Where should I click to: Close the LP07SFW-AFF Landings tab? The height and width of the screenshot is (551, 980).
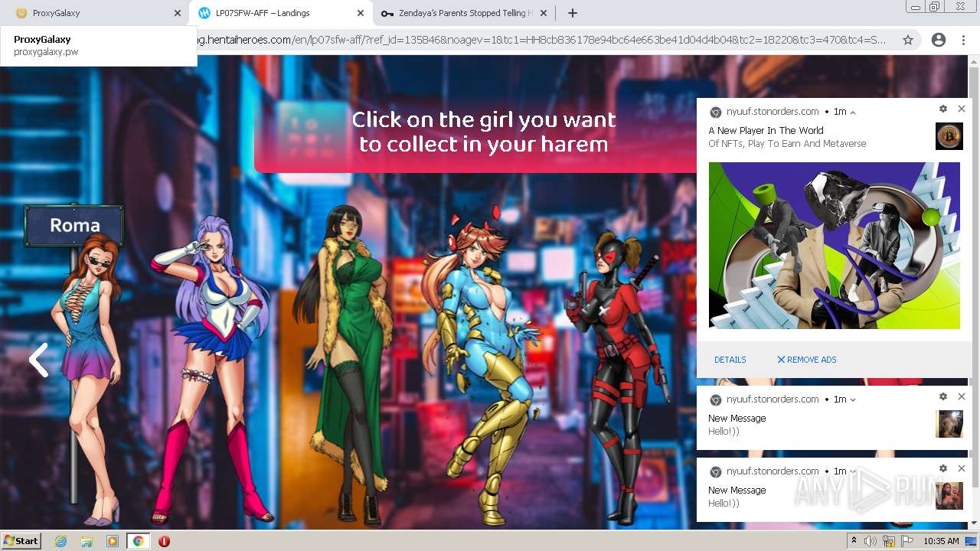361,13
